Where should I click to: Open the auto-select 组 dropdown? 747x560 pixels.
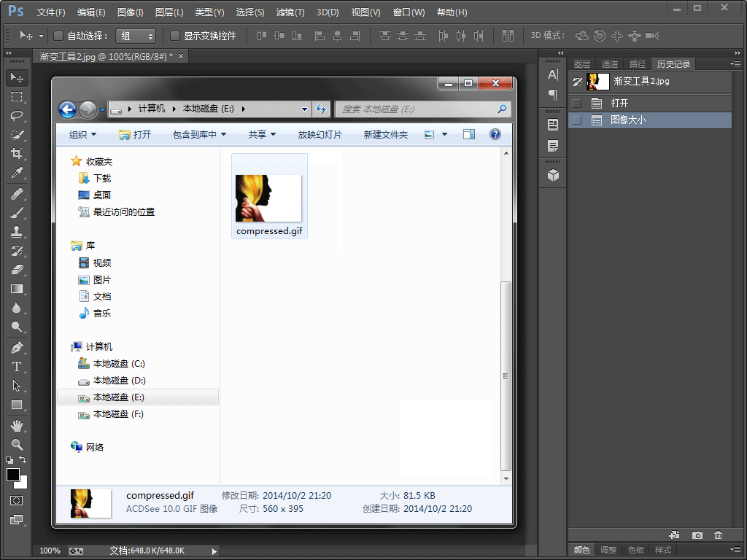(136, 36)
